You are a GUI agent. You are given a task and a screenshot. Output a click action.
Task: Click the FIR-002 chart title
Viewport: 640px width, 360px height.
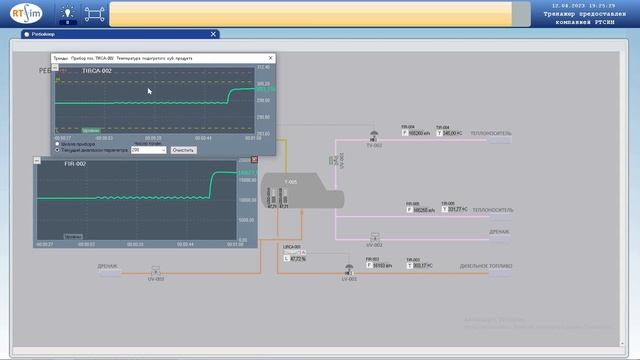[75, 164]
